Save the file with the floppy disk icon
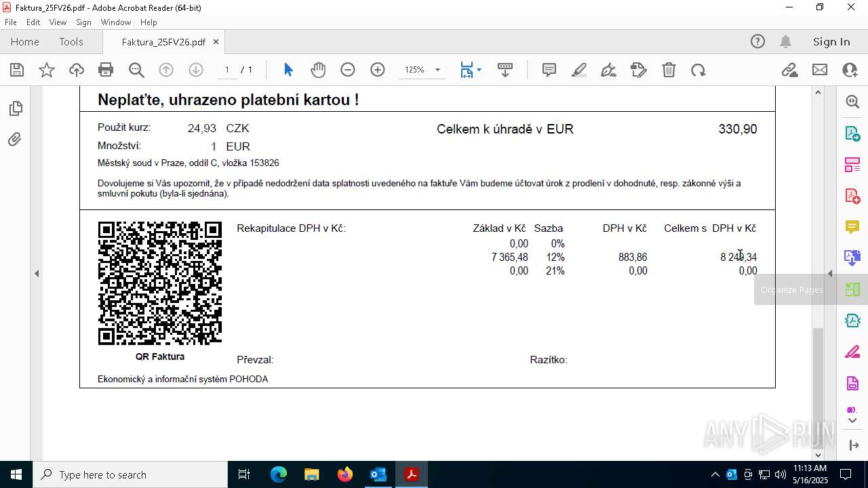Viewport: 868px width, 488px height. (x=17, y=70)
